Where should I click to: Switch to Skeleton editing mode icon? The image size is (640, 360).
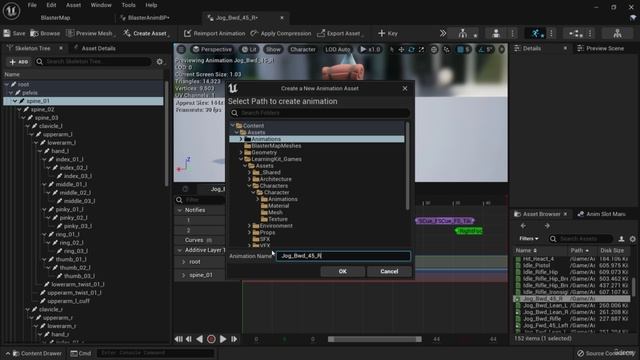462,33
